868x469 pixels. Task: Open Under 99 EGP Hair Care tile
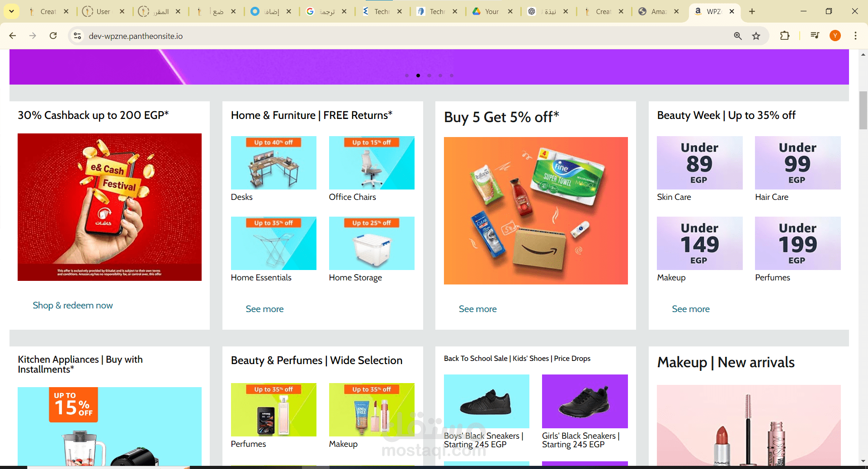tap(798, 163)
